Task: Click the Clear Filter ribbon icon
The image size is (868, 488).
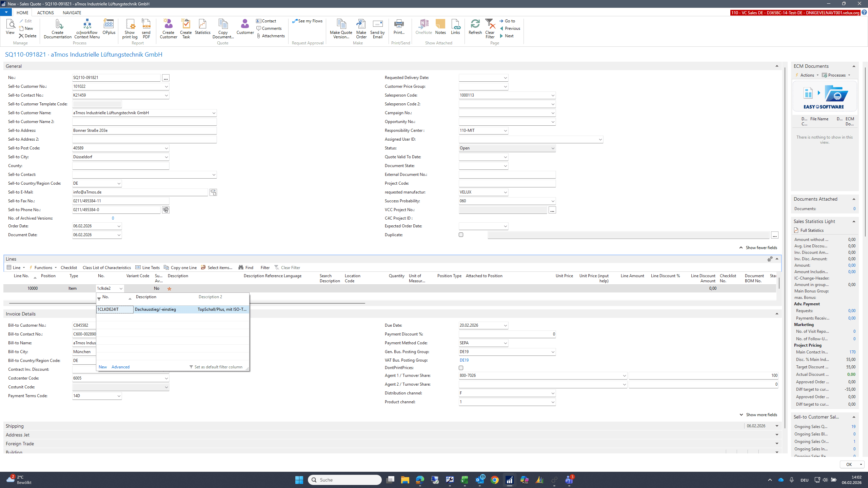Action: (x=490, y=29)
